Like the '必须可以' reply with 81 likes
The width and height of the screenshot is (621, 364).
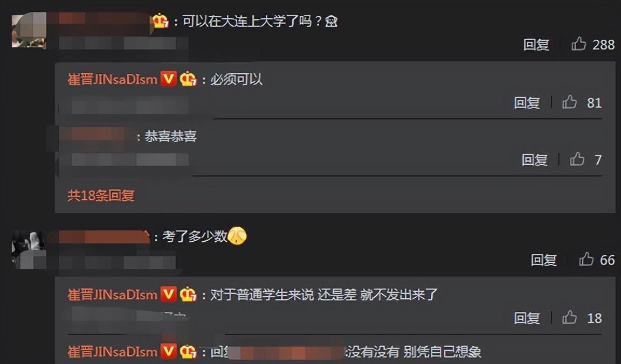[x=569, y=102]
